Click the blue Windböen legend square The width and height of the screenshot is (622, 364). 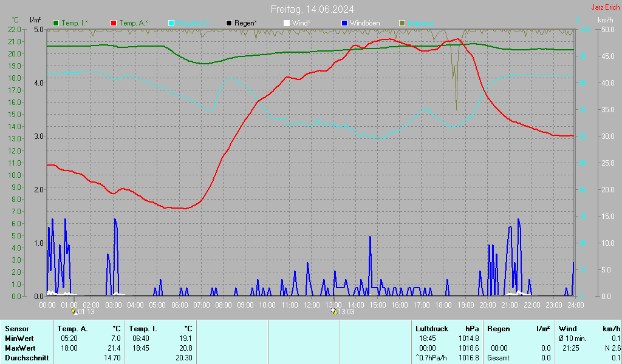coord(344,23)
